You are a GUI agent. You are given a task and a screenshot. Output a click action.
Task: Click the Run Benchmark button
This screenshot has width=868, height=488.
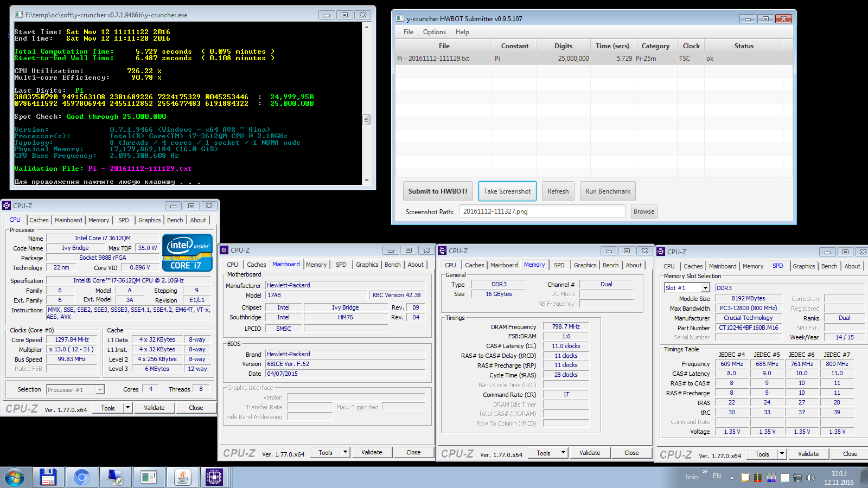pos(608,191)
